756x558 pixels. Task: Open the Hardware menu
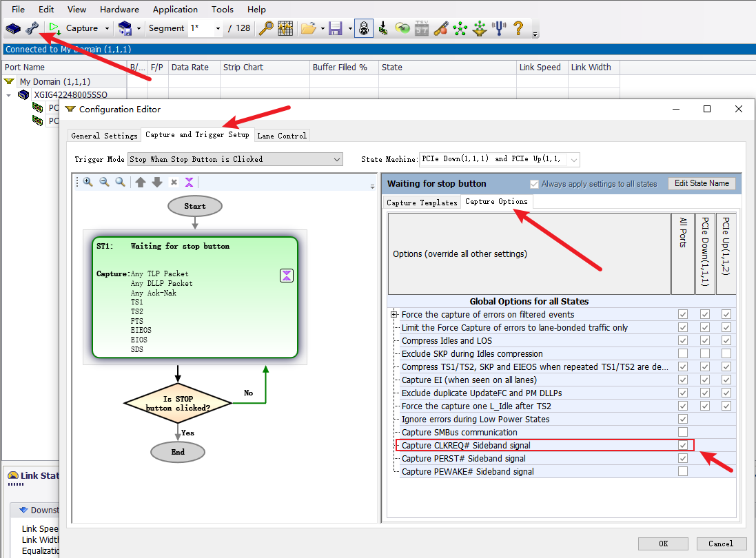119,9
